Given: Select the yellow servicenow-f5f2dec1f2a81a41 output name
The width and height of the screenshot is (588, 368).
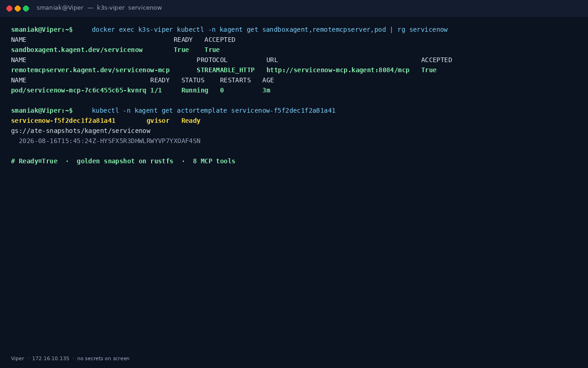Looking at the screenshot, I should tap(63, 121).
